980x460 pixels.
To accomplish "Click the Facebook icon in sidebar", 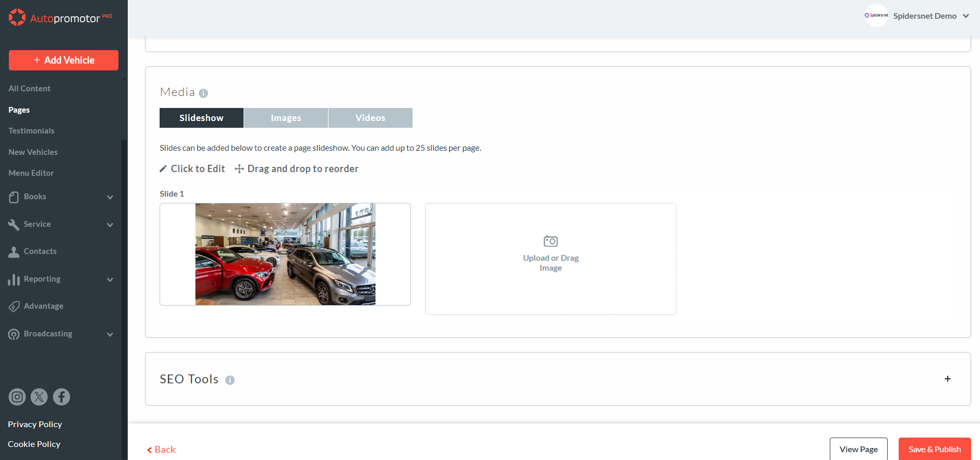I will tap(62, 397).
